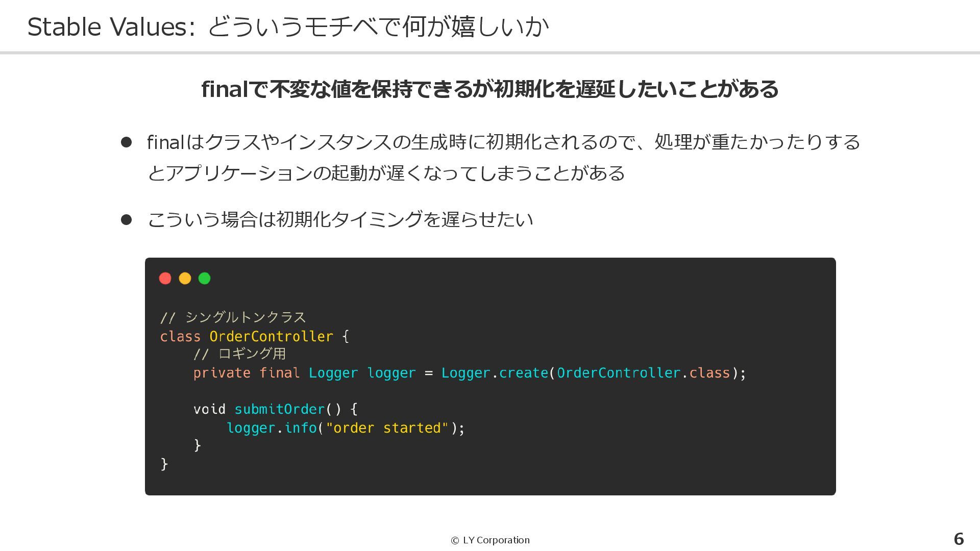
Task: Click the 'final' keyword in code block
Action: [x=279, y=373]
